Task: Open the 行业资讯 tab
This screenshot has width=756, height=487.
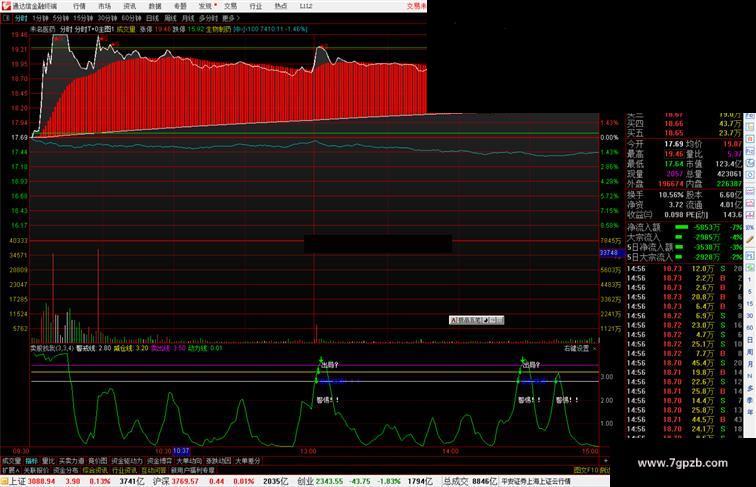Action: pyautogui.click(x=124, y=470)
